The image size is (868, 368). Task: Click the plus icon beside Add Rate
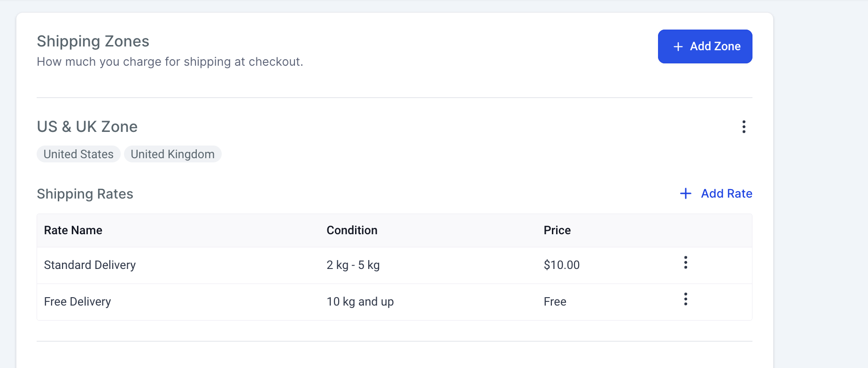[686, 193]
